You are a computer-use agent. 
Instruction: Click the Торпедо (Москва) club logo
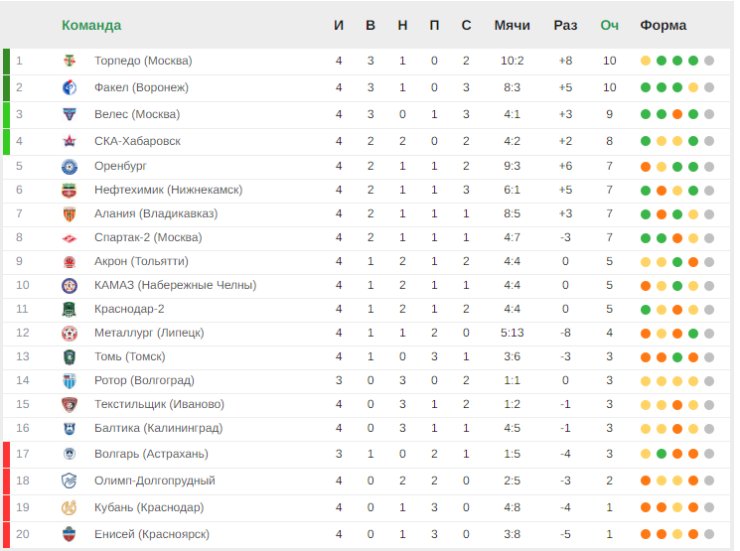pyautogui.click(x=70, y=61)
